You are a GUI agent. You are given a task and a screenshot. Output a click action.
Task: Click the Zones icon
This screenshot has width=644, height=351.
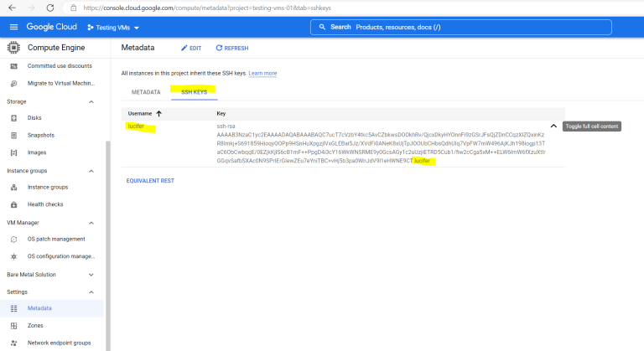pos(14,326)
